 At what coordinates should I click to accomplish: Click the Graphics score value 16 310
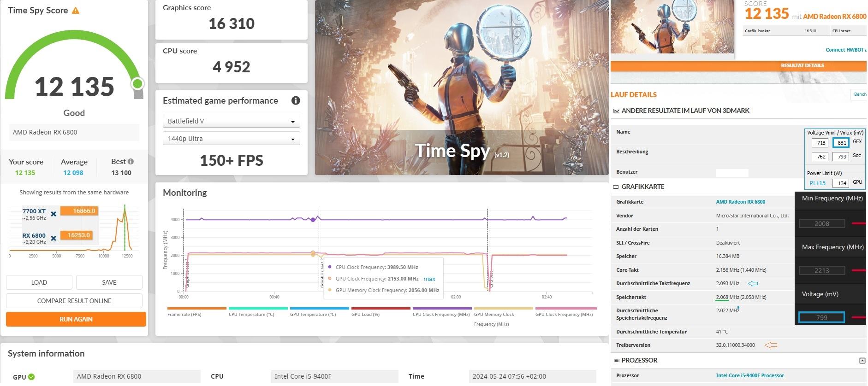tap(232, 23)
